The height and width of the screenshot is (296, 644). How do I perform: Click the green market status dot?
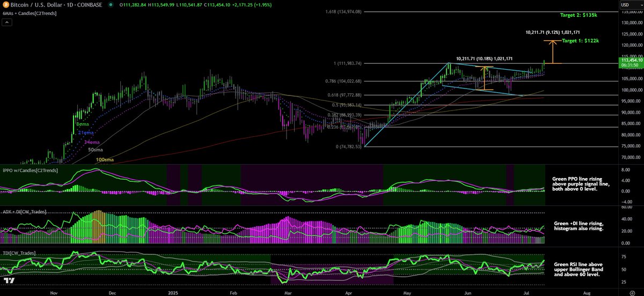[111, 5]
